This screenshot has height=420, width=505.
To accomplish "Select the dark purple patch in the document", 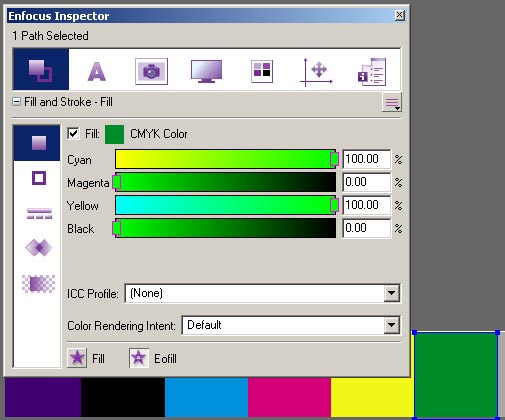I will [43, 397].
